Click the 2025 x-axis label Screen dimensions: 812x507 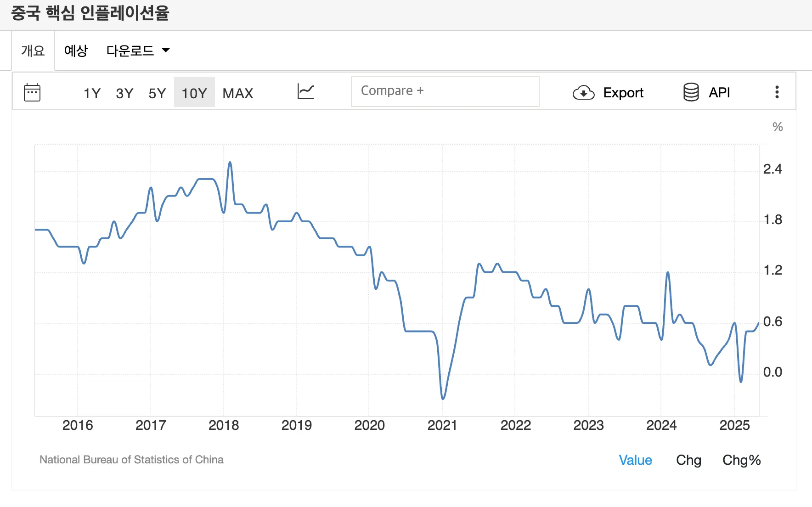pyautogui.click(x=734, y=425)
